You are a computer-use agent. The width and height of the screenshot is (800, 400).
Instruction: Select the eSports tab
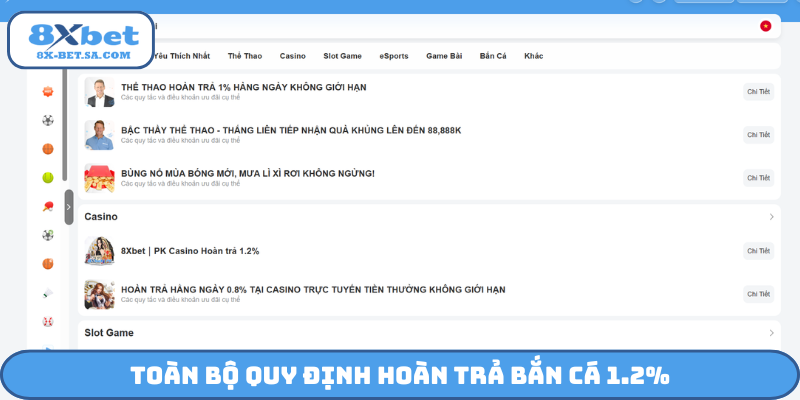pos(394,56)
